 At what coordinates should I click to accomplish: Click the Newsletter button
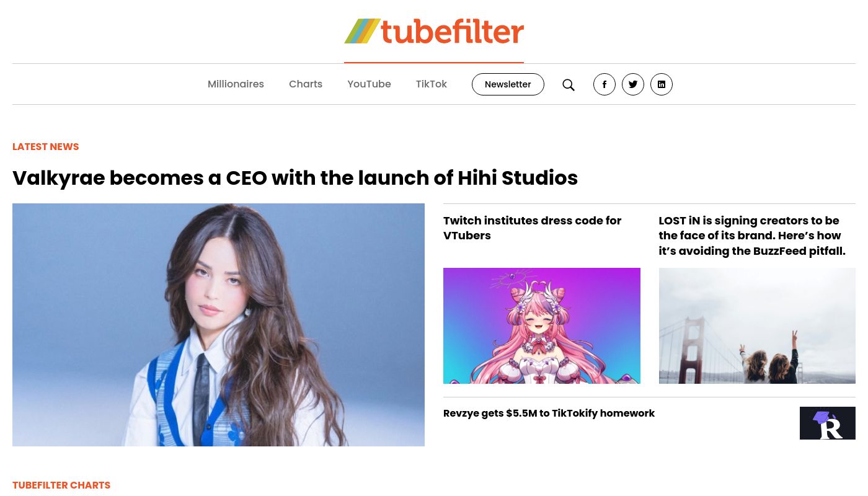(508, 84)
